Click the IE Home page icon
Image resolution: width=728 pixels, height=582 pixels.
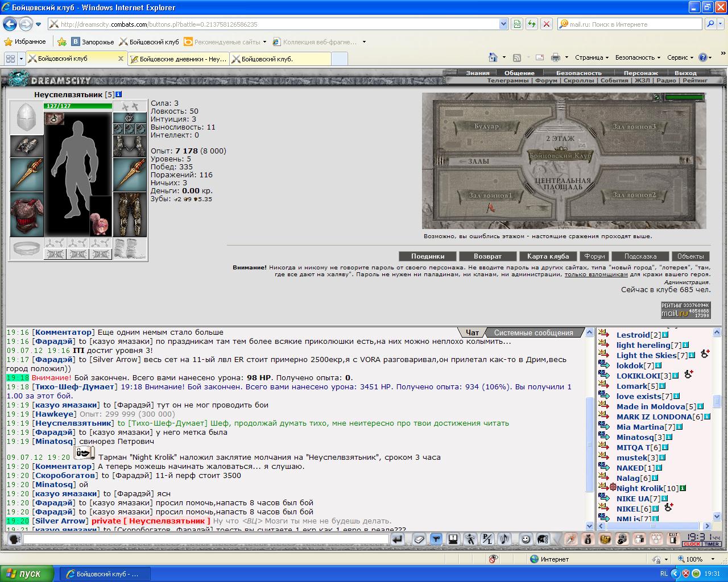pyautogui.click(x=493, y=57)
